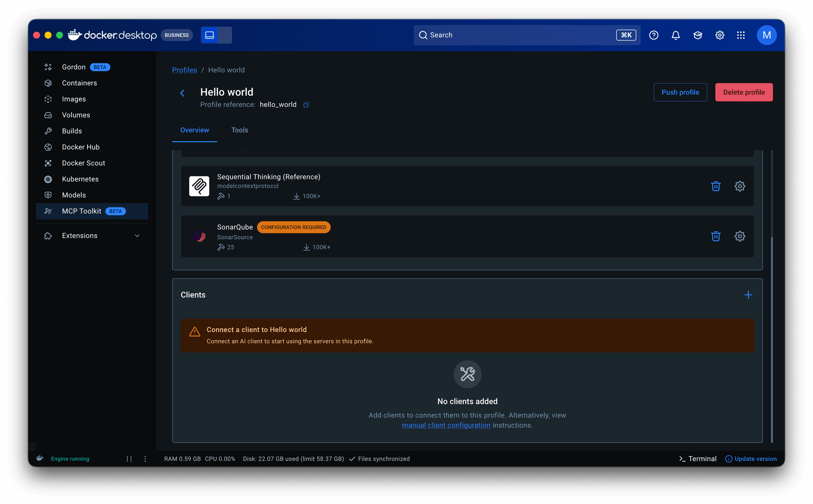Click the Push profile button

tap(680, 92)
